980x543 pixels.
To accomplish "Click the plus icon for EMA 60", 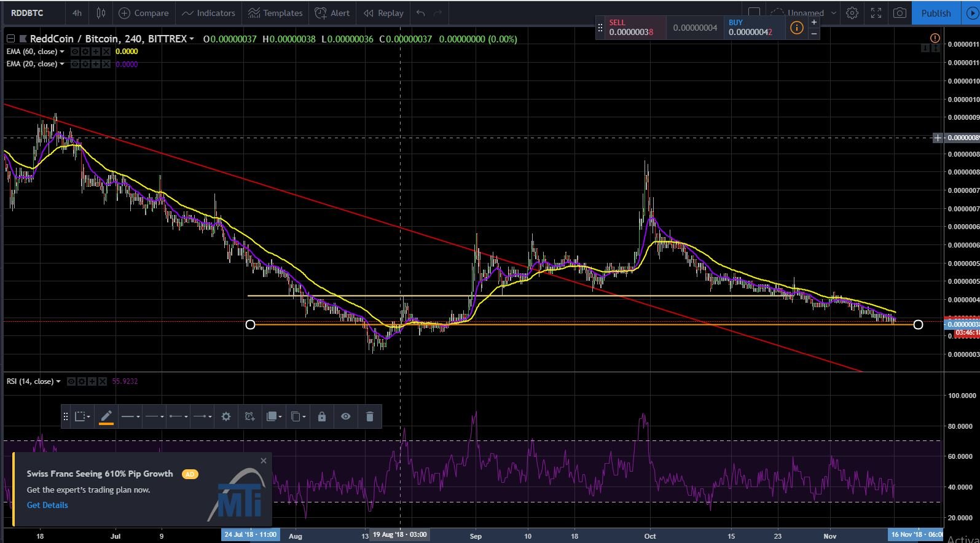I will coord(95,52).
